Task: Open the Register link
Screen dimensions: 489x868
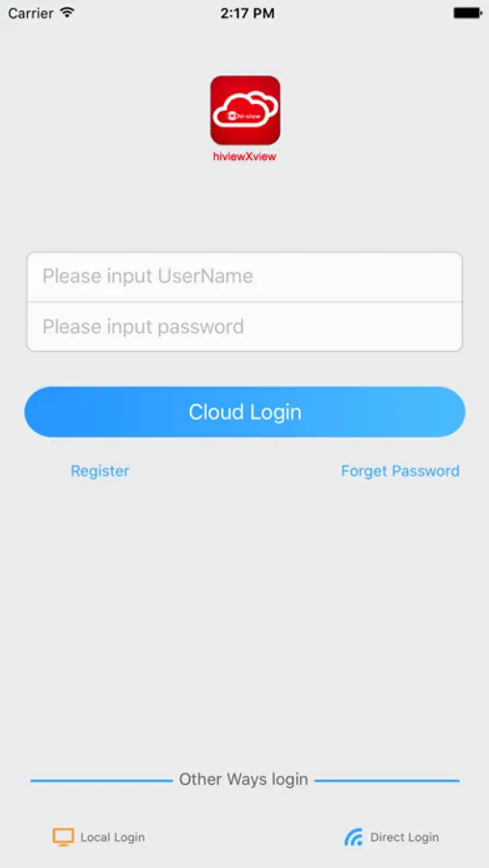Action: (99, 471)
